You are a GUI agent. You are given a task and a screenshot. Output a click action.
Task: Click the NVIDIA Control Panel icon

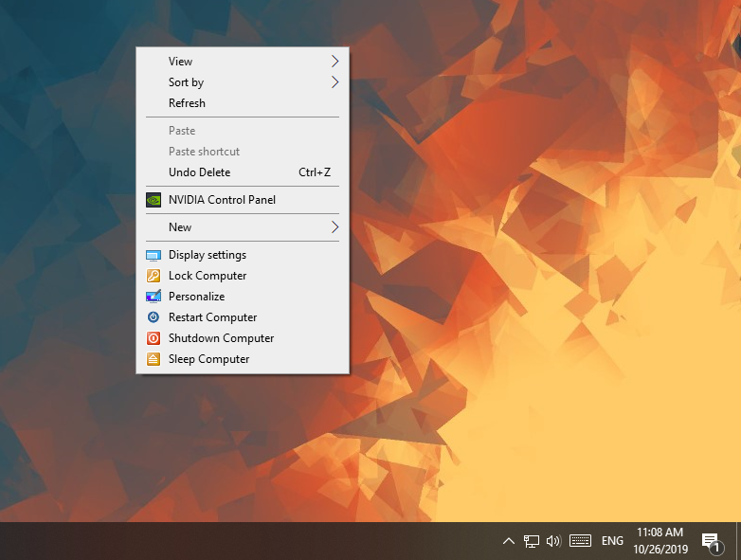154,200
